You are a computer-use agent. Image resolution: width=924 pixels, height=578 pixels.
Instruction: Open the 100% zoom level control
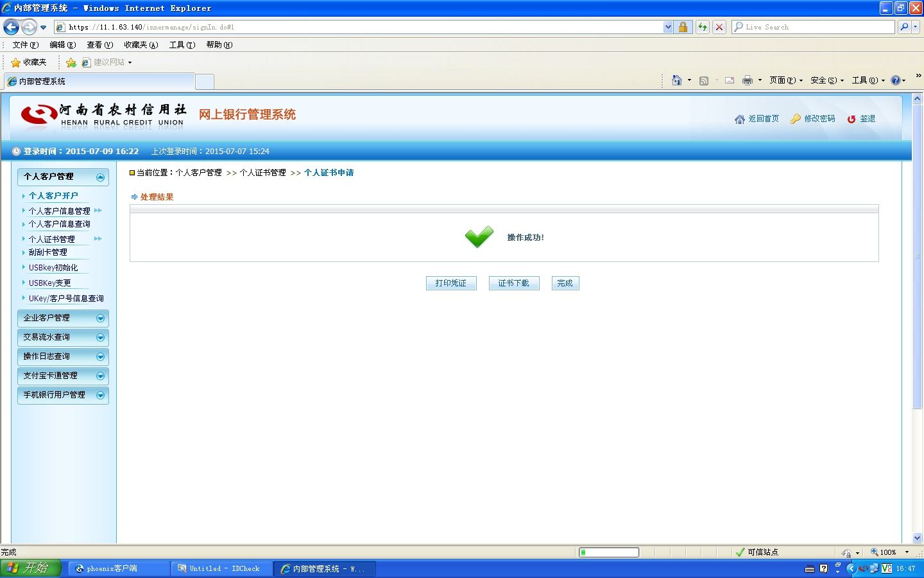coord(890,552)
